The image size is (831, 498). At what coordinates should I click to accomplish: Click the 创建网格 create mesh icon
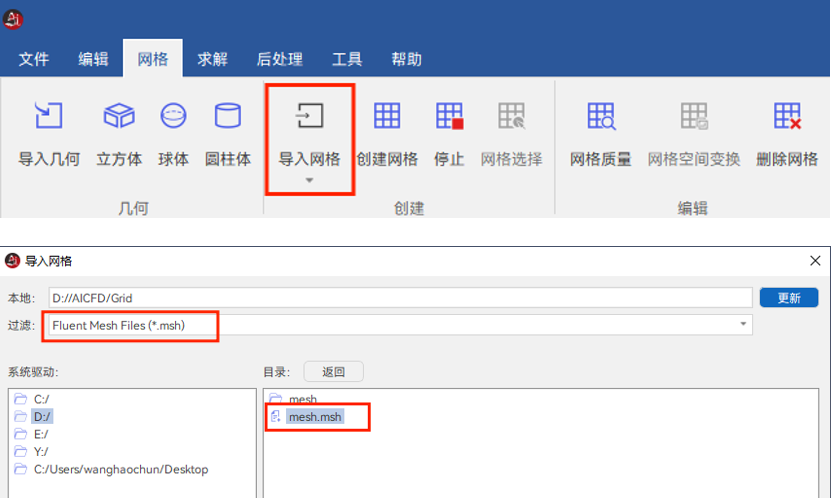point(387,115)
